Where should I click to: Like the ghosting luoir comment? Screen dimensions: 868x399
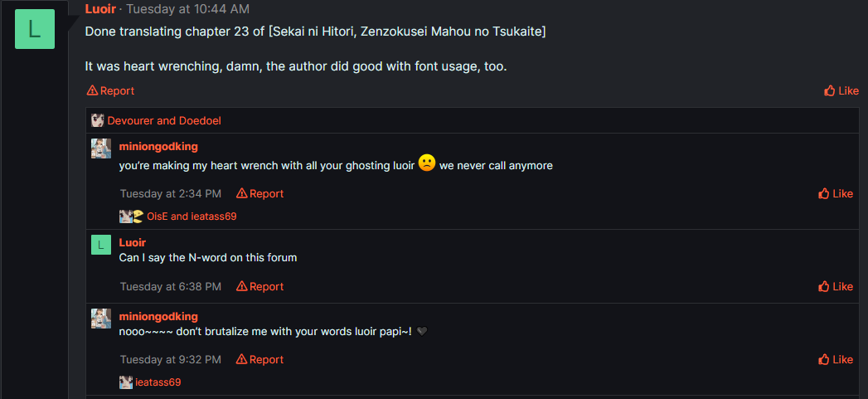pos(836,193)
